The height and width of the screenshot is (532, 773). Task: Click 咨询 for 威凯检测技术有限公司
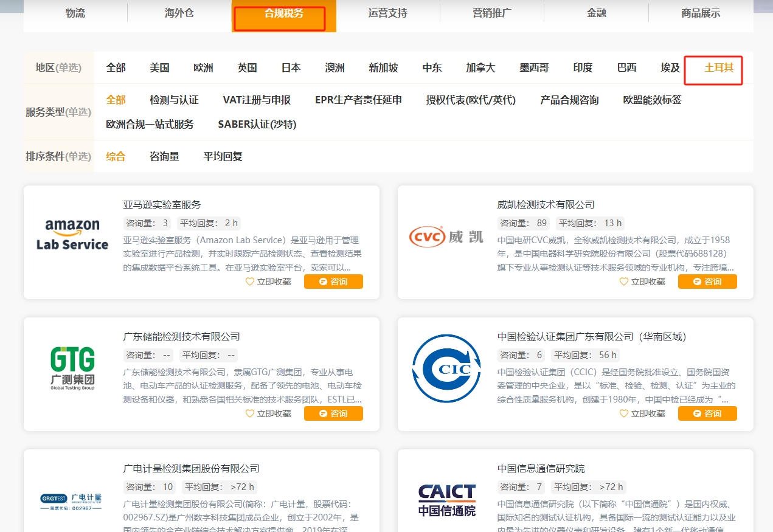pyautogui.click(x=707, y=282)
